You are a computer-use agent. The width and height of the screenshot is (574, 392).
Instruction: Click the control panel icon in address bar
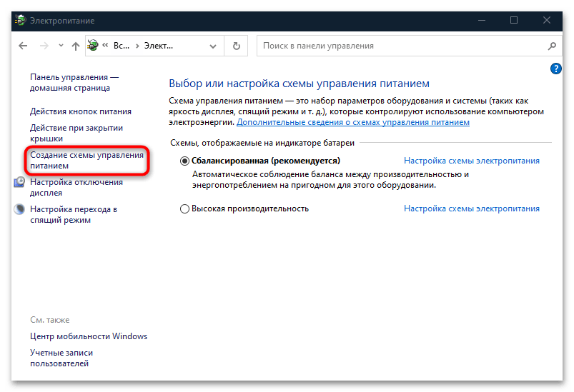point(93,46)
